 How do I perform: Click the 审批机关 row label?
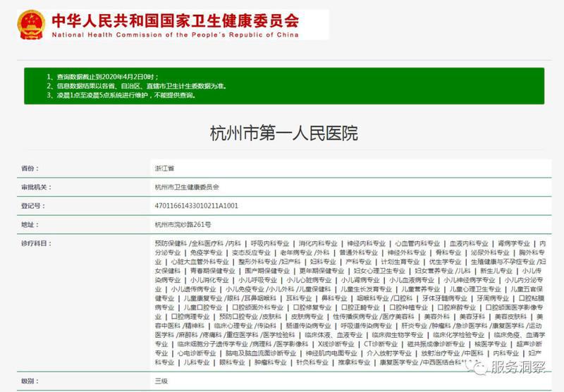[34, 188]
